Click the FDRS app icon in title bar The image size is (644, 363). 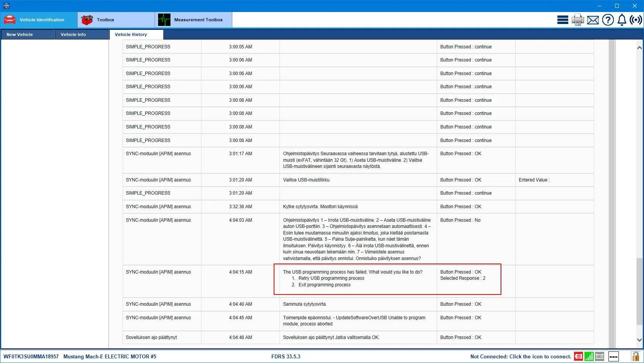tap(6, 6)
